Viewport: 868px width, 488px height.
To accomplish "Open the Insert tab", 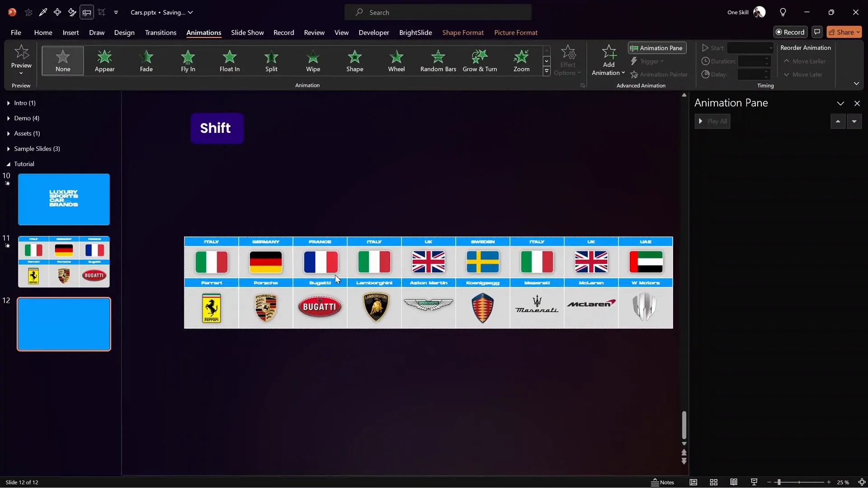I will coord(71,33).
